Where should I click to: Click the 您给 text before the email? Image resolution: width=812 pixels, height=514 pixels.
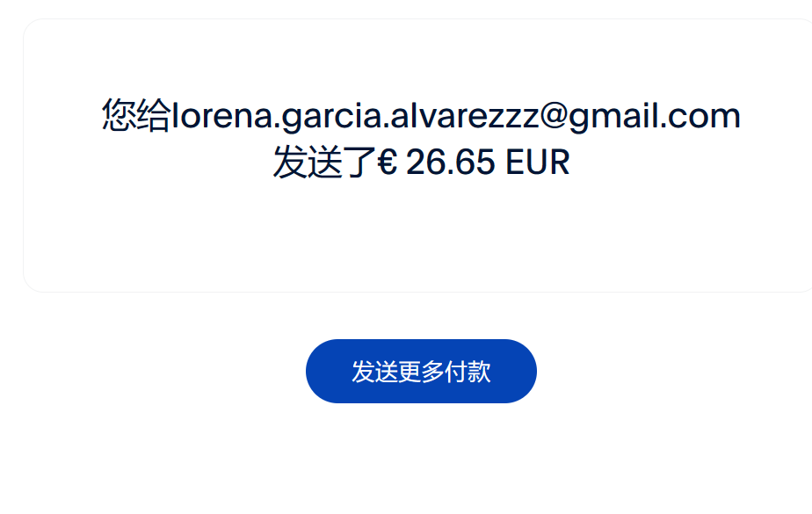coord(136,115)
